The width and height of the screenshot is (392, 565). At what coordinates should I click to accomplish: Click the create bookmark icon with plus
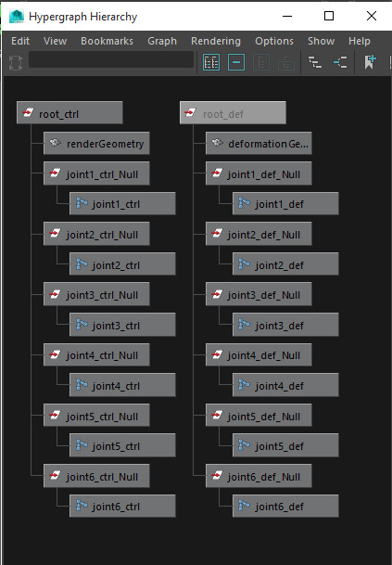[x=370, y=62]
